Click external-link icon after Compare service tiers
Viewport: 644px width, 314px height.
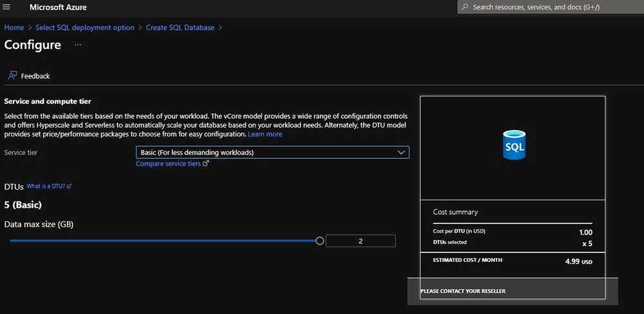(206, 164)
